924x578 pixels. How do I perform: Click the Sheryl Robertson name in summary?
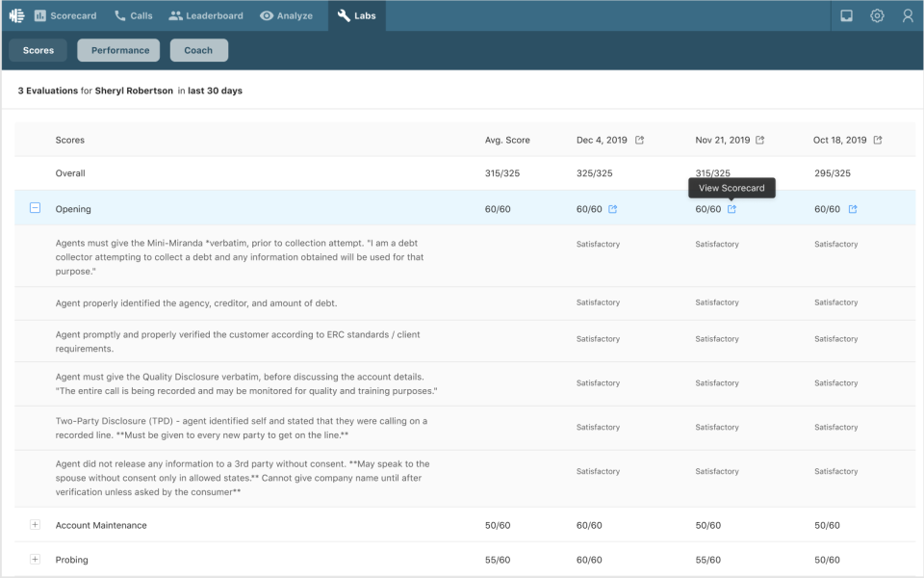(x=134, y=91)
